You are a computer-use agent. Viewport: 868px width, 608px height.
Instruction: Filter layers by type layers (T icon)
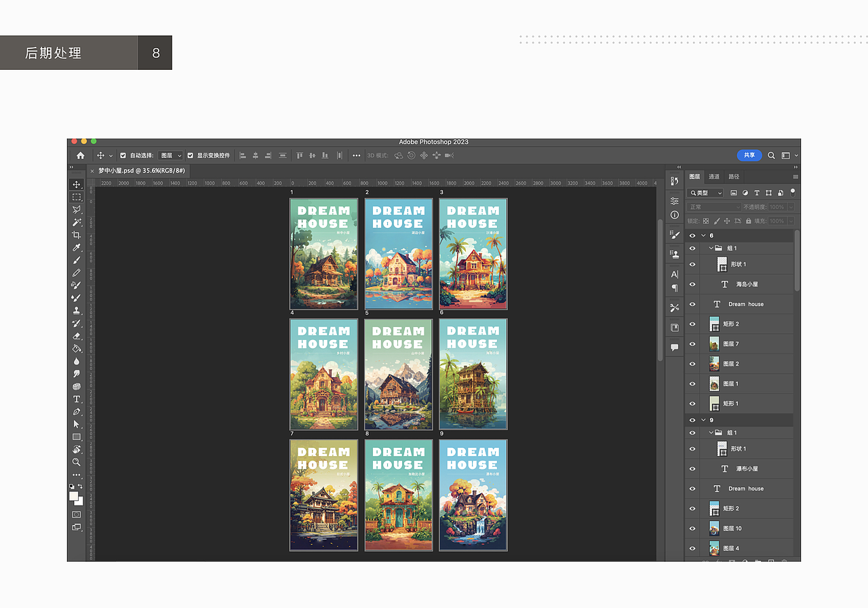[x=757, y=193]
